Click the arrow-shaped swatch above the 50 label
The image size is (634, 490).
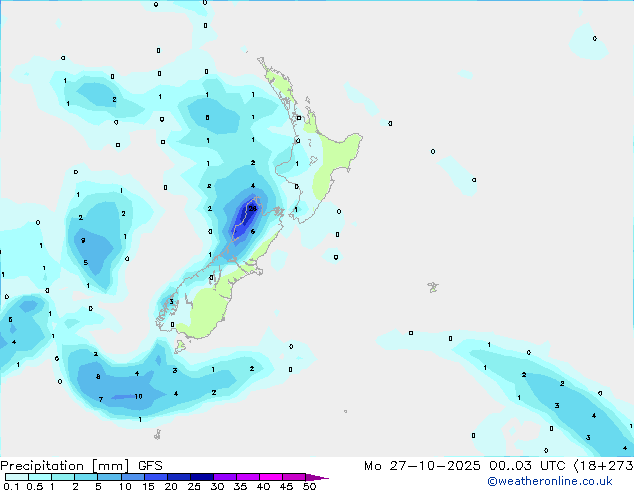pos(317,477)
